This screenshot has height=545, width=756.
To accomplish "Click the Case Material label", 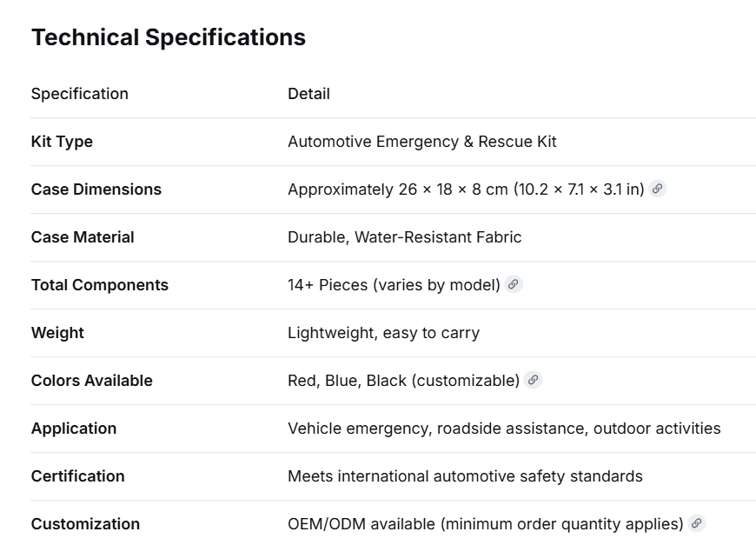I will pos(83,236).
